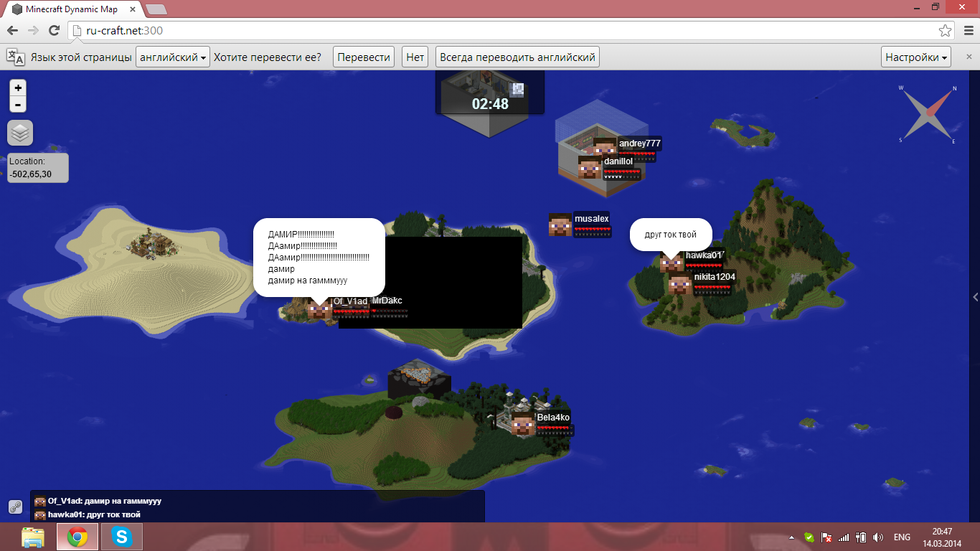Go back to the previous page
The height and width of the screenshot is (551, 980).
click(x=13, y=31)
